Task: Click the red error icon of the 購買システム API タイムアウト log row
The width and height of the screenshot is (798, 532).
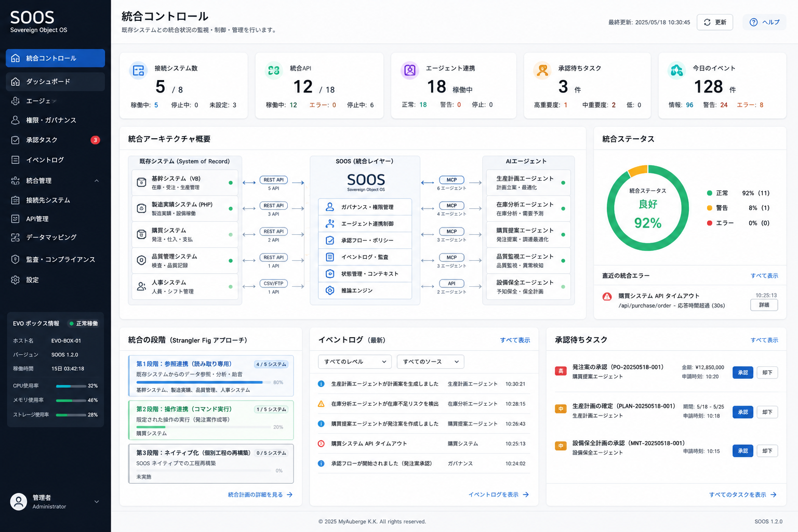Action: 321,444
